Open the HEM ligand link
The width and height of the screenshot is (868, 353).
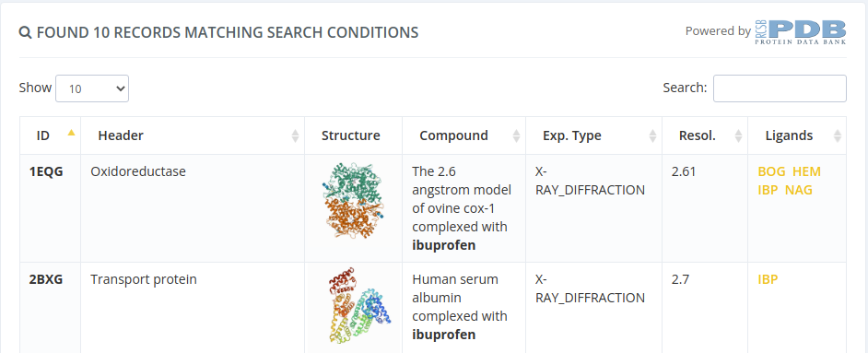point(806,171)
